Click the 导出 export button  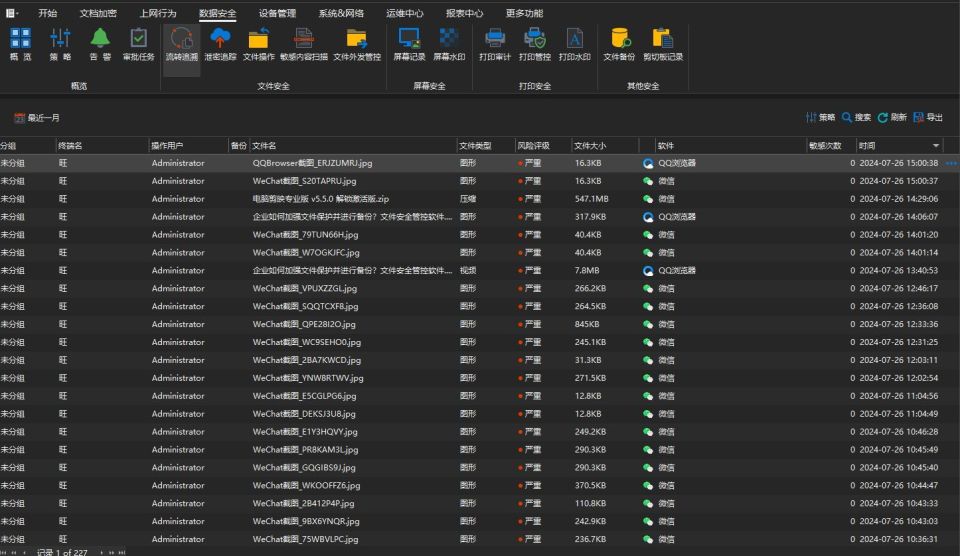[928, 117]
